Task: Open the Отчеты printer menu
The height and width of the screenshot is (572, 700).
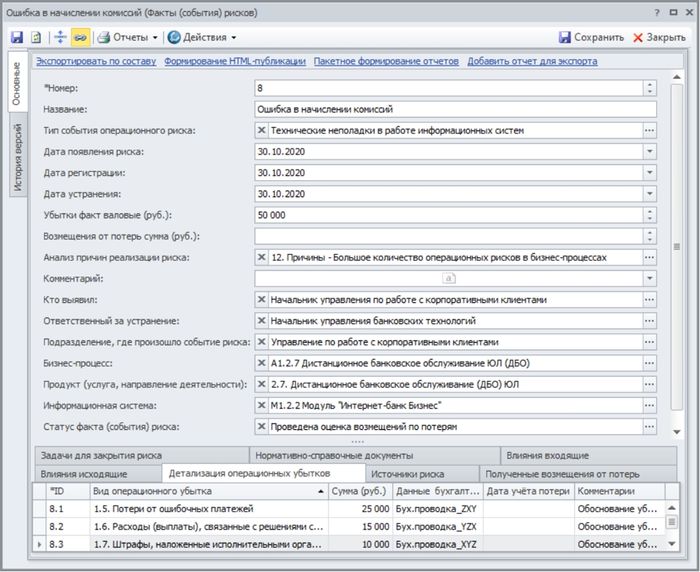Action: (128, 37)
